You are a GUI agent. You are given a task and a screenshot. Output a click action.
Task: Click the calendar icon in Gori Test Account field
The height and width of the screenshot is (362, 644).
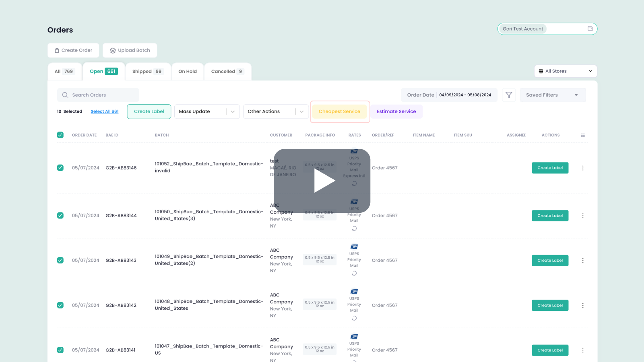[590, 29]
